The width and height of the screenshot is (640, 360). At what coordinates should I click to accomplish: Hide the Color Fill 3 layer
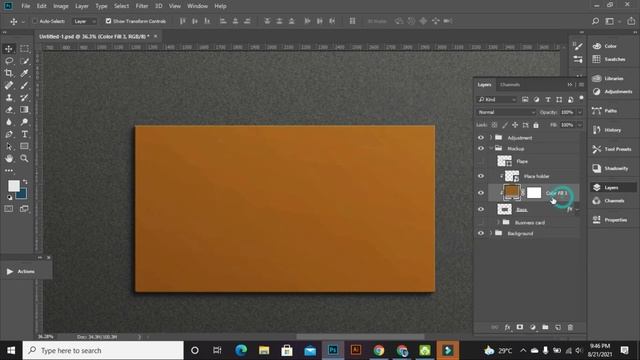coord(481,193)
